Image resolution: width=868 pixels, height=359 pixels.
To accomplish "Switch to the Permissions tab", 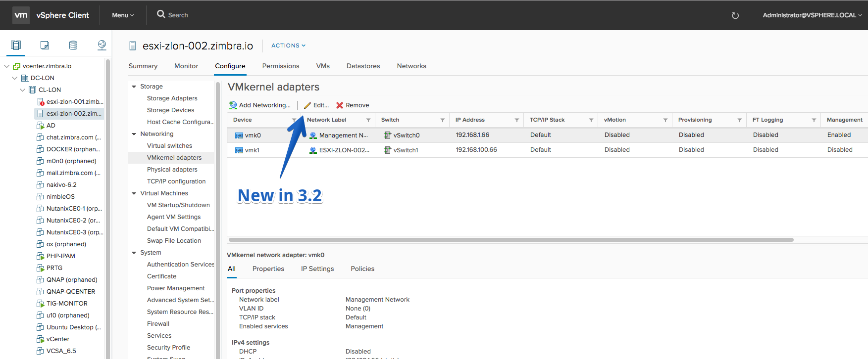I will [281, 66].
